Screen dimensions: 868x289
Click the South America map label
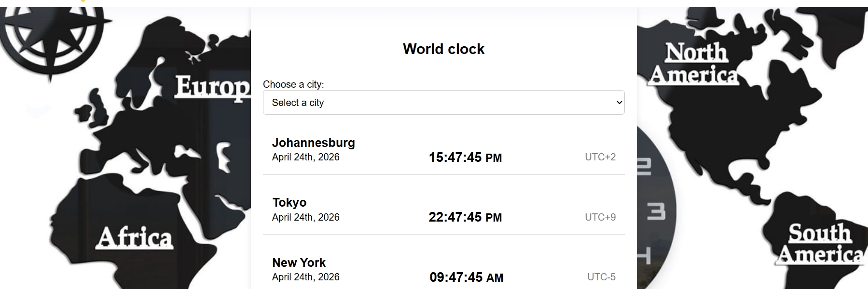pos(820,244)
